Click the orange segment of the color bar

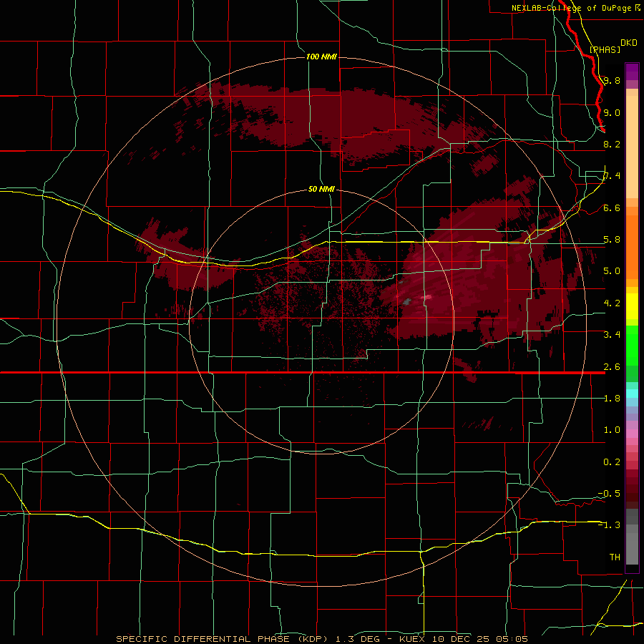pos(632,246)
